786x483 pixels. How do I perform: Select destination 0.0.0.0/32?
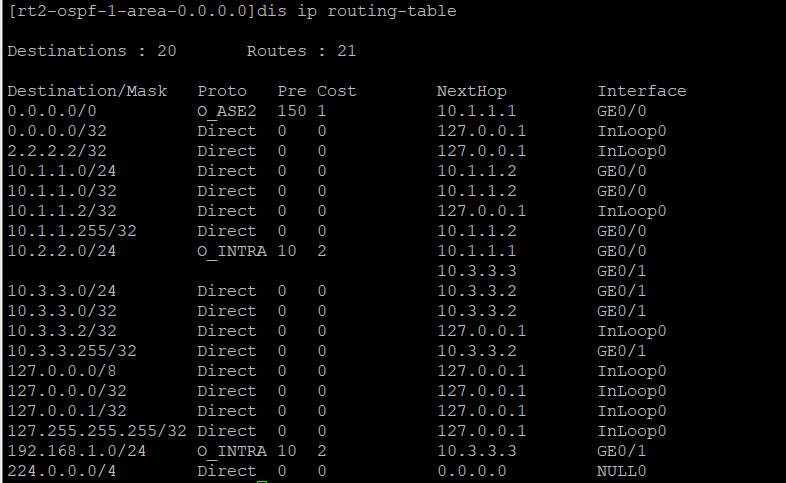click(x=57, y=131)
